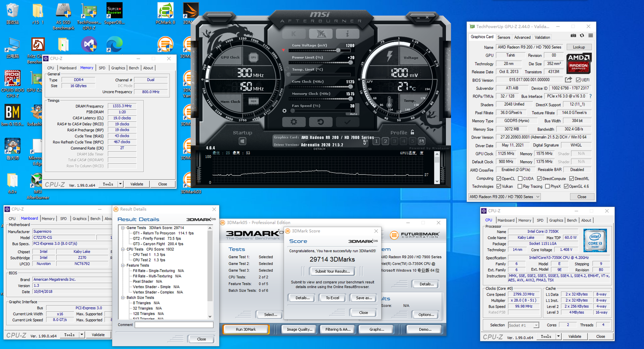Toggle the OpenCL checkbox in GPU-Z
644x349 pixels.
pos(499,179)
